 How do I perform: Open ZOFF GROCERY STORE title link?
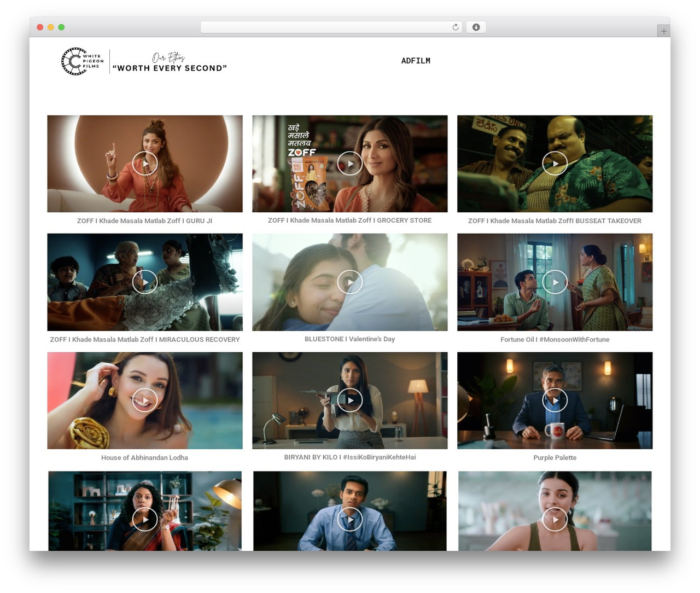click(x=350, y=220)
